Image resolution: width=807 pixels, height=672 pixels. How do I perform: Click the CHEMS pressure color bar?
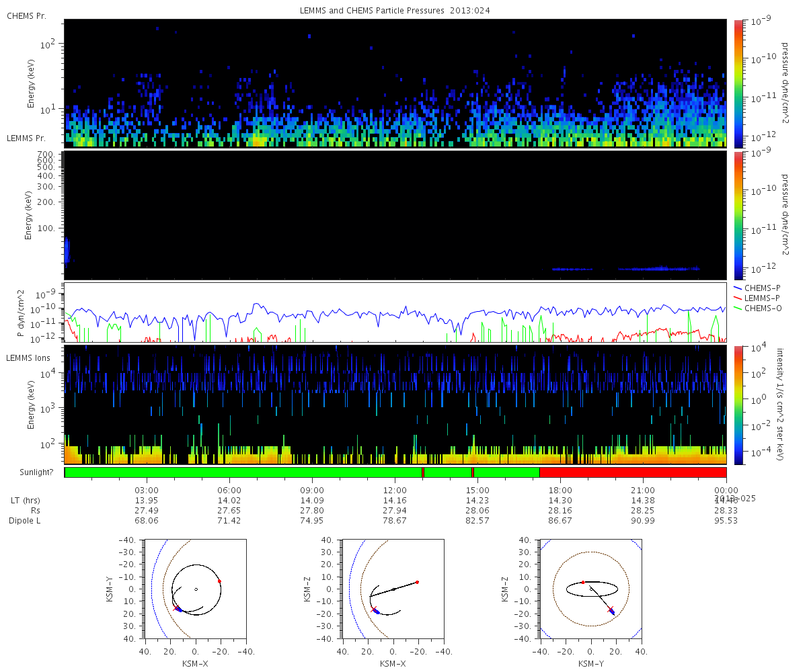coord(737,83)
